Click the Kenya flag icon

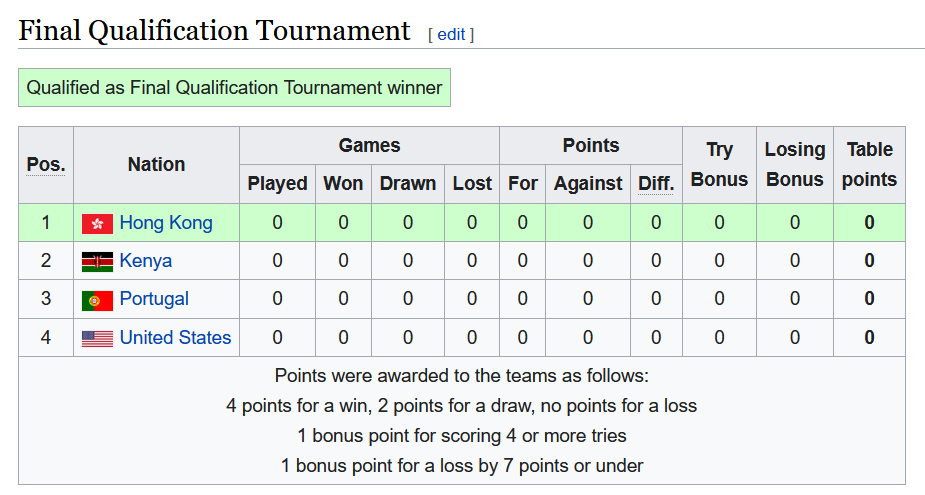click(x=97, y=262)
